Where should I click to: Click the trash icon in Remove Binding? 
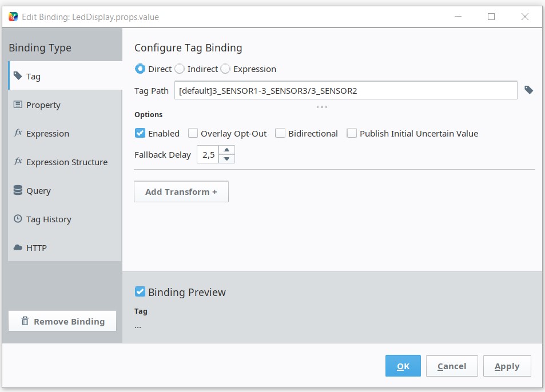point(25,321)
